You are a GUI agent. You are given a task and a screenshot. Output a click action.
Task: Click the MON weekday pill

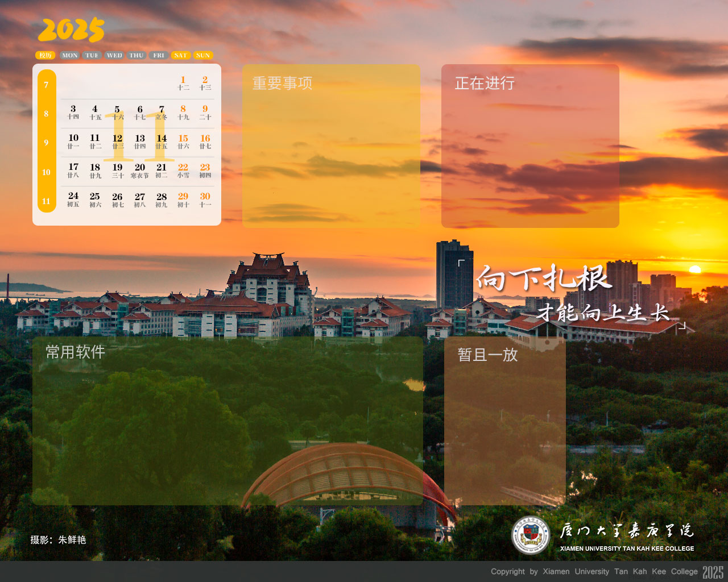click(x=70, y=55)
